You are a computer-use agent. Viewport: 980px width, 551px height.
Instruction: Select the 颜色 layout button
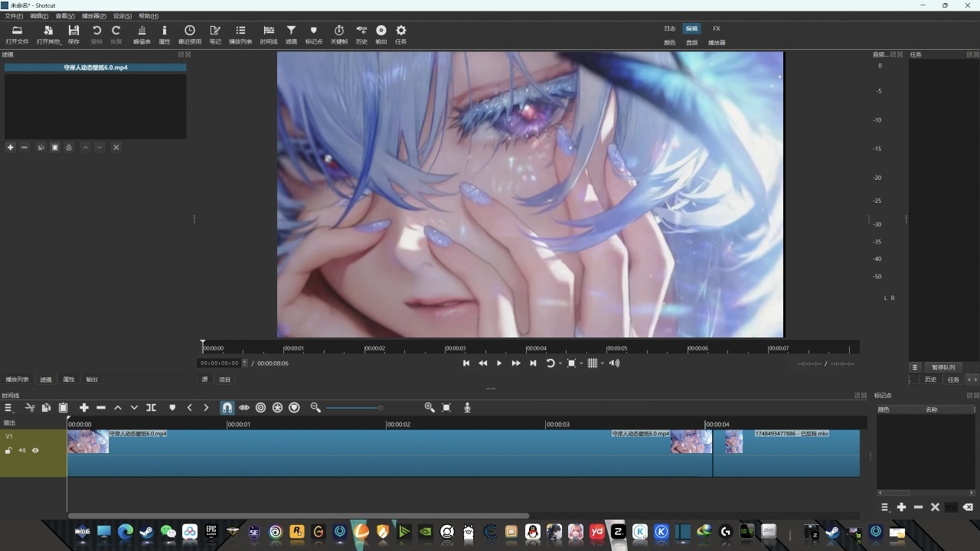(670, 43)
